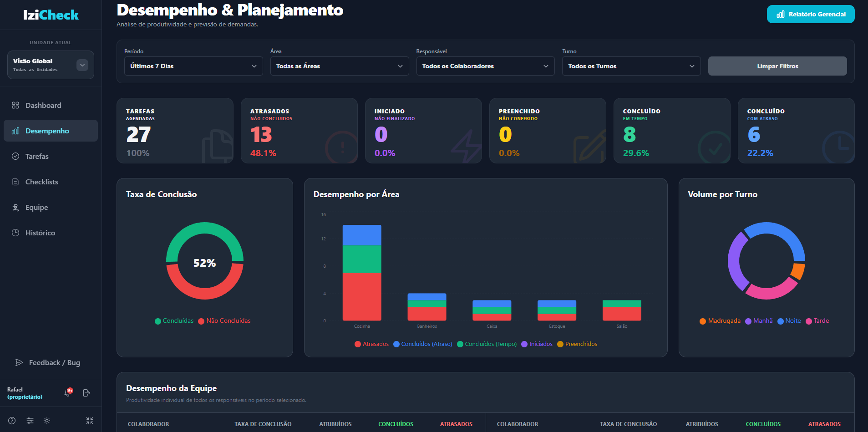This screenshot has width=868, height=432.
Task: Toggle the light theme sun icon
Action: click(47, 421)
